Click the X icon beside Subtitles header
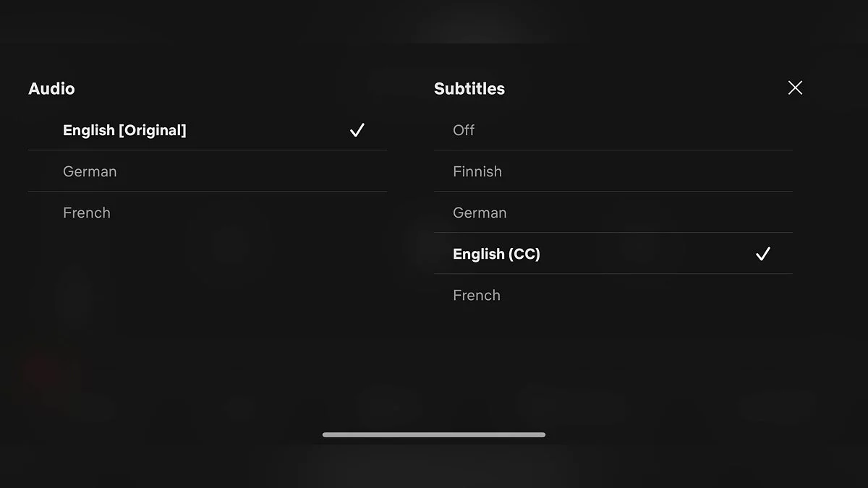The width and height of the screenshot is (868, 488). 795,88
